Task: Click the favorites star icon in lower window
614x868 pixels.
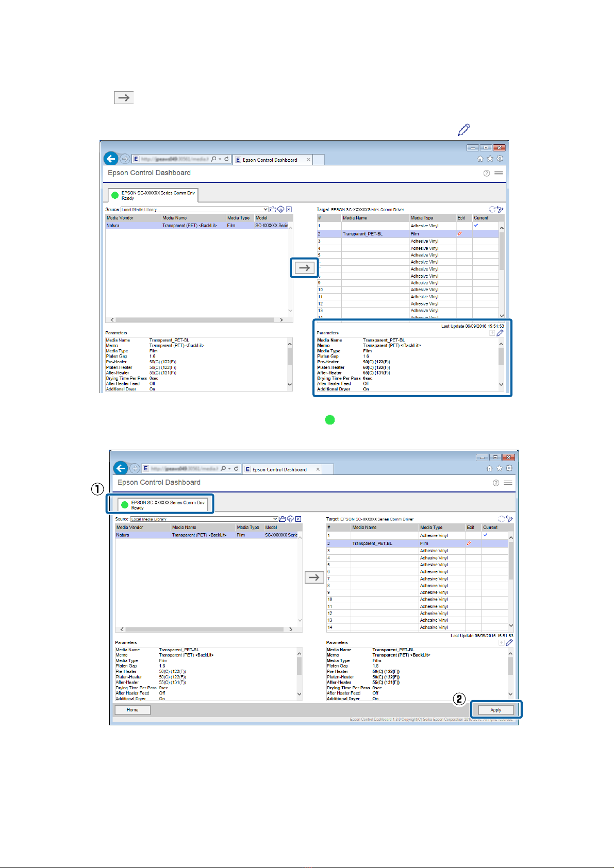Action: pyautogui.click(x=499, y=468)
